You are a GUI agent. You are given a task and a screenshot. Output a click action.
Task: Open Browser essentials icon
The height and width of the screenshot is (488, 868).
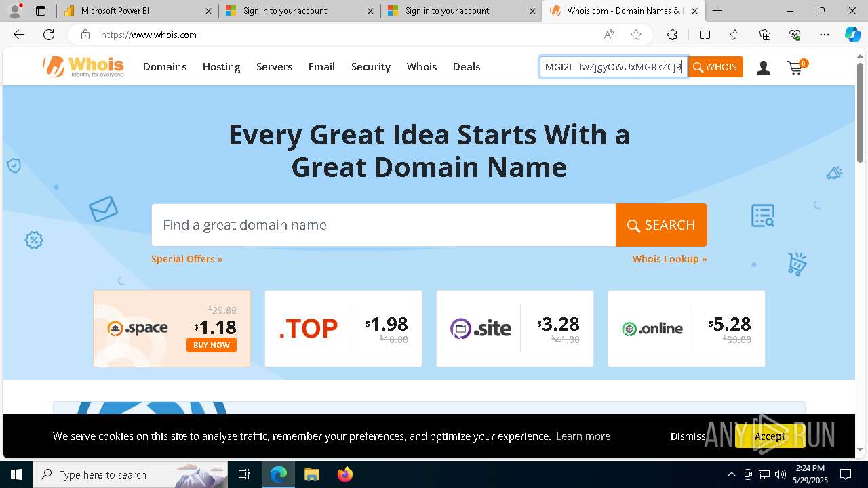click(x=795, y=35)
